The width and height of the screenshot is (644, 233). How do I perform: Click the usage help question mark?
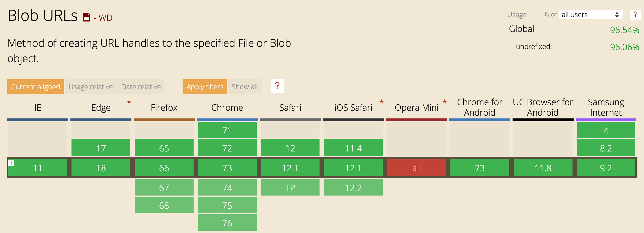coord(635,15)
